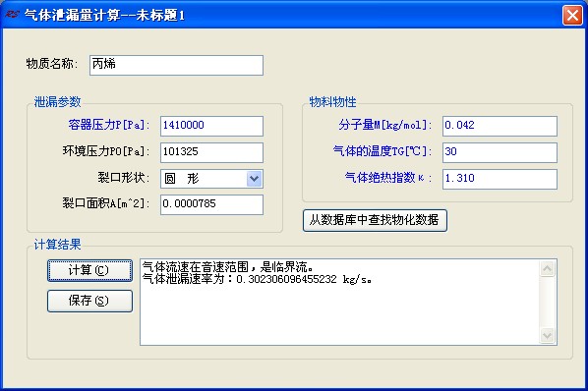Click the 分子量M[kg/mol] label
Viewport: 588px width, 391px height.
click(385, 125)
